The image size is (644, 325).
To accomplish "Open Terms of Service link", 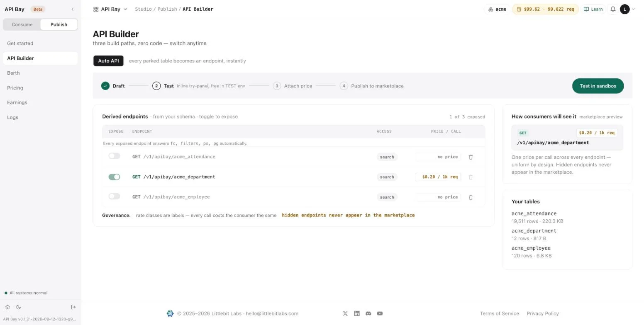I will click(x=500, y=313).
